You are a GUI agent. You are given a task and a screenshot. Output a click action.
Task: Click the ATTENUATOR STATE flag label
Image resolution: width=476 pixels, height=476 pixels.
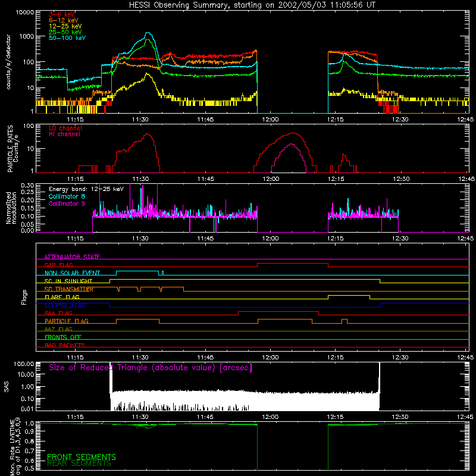pyautogui.click(x=72, y=257)
